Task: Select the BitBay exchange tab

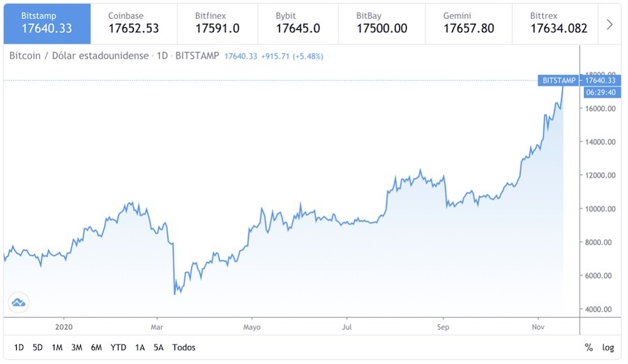Action: pos(381,23)
